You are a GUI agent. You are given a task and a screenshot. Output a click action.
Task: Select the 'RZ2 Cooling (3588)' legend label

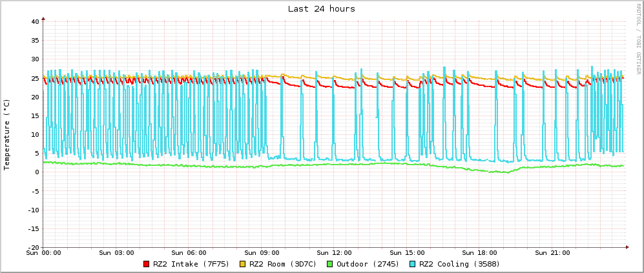(459, 264)
